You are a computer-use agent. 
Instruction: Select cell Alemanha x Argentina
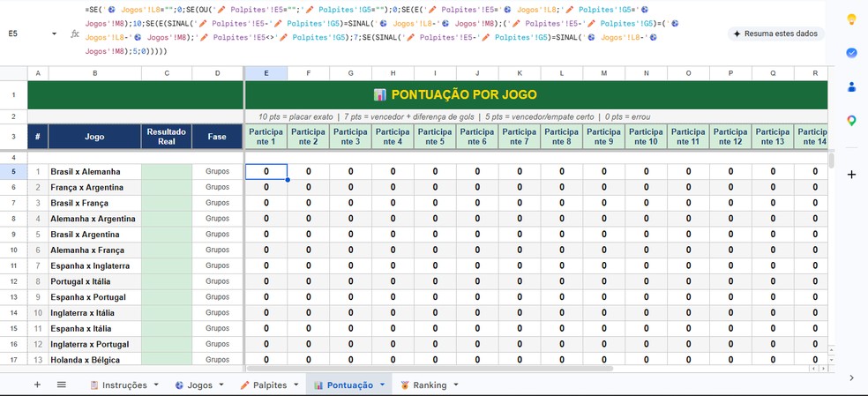[94, 219]
